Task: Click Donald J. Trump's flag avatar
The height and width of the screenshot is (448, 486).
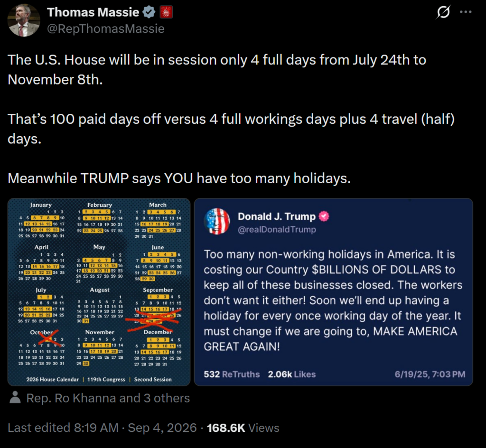Action: pyautogui.click(x=217, y=221)
